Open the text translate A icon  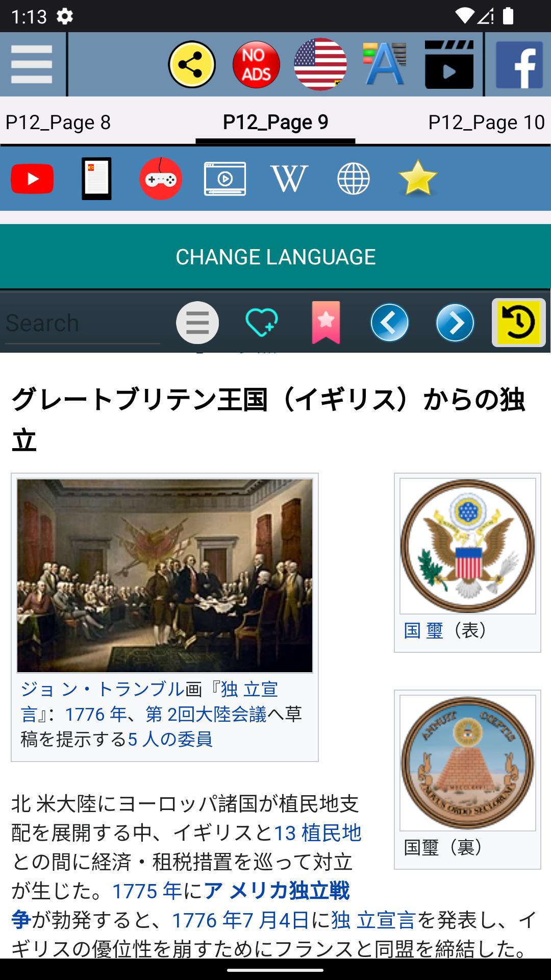pos(385,64)
